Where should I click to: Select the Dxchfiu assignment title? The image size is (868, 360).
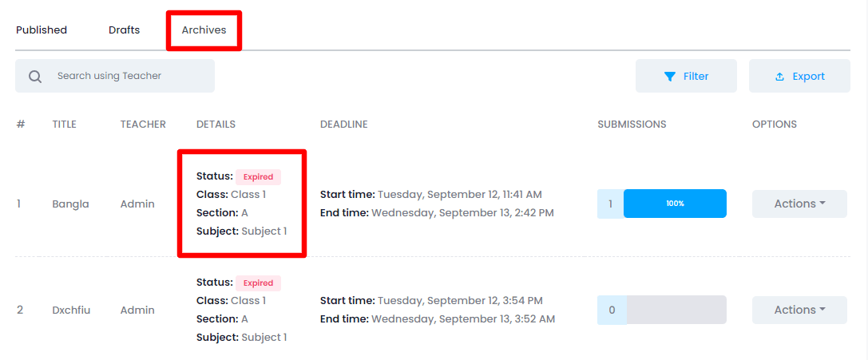click(x=71, y=310)
